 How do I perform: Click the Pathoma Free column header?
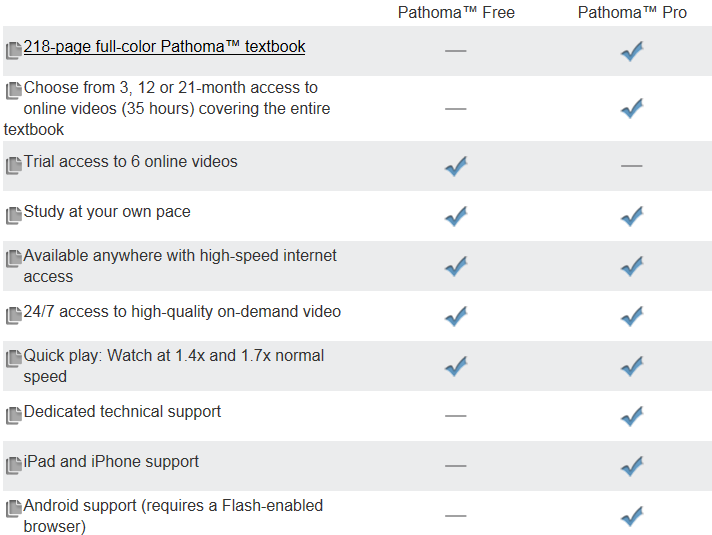click(x=456, y=13)
